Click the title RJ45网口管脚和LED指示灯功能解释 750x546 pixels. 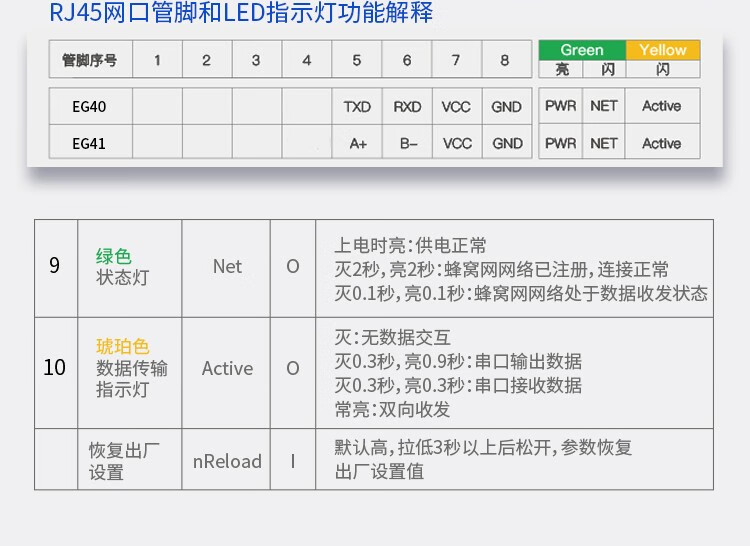[x=241, y=13]
